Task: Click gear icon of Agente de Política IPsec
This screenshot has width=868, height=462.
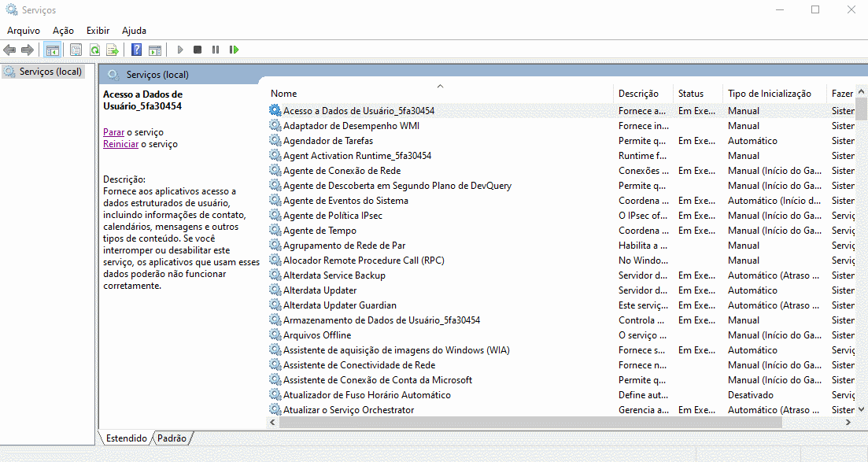Action: (275, 215)
